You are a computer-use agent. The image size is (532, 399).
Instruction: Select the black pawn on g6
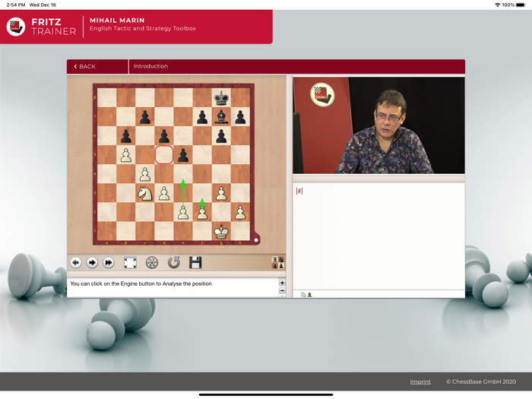pyautogui.click(x=221, y=136)
